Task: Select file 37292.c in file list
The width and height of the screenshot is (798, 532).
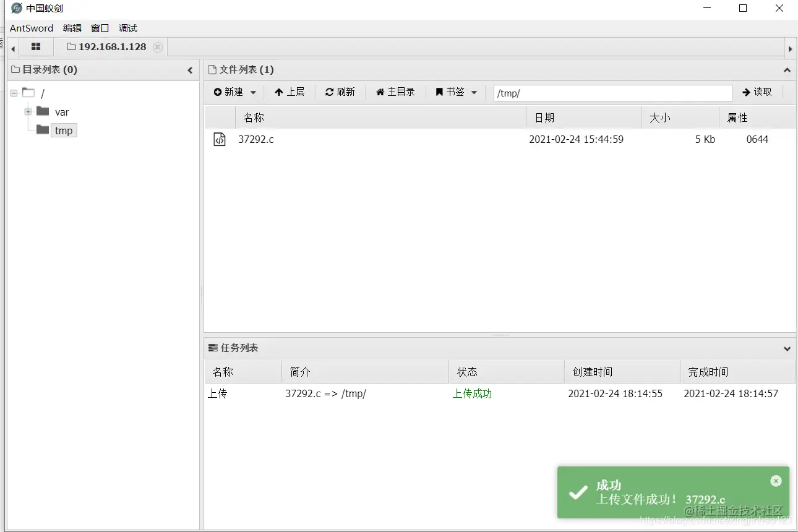Action: pyautogui.click(x=256, y=140)
